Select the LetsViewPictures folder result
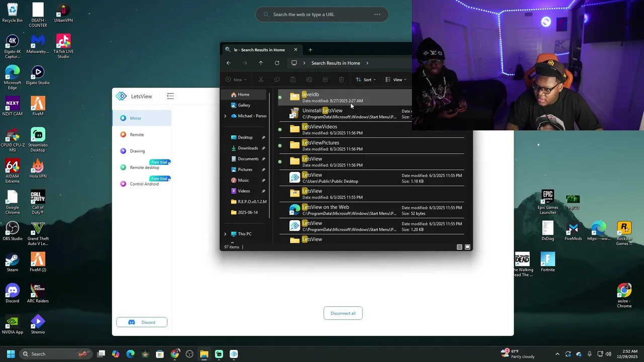This screenshot has width=644, height=362. [x=371, y=146]
